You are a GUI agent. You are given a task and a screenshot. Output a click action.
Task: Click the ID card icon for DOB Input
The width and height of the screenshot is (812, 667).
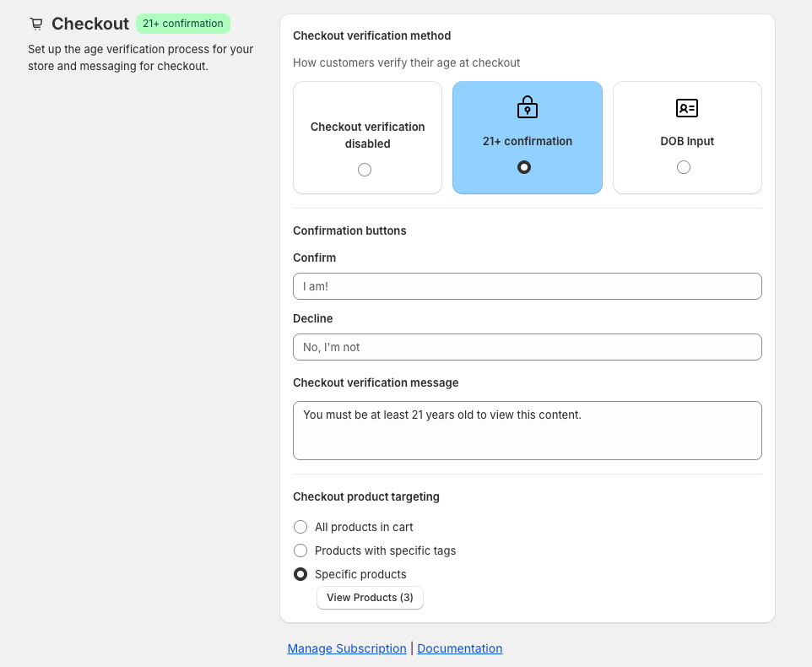point(687,108)
